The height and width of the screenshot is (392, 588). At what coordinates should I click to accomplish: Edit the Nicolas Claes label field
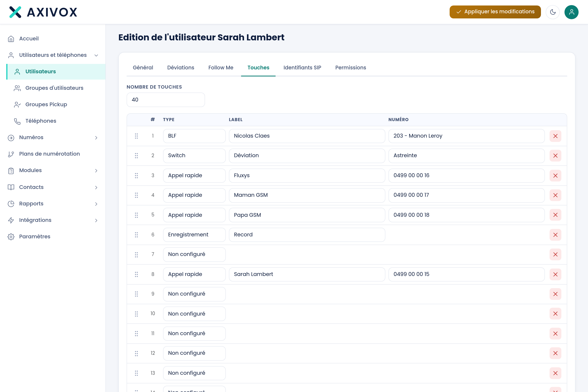pyautogui.click(x=307, y=136)
